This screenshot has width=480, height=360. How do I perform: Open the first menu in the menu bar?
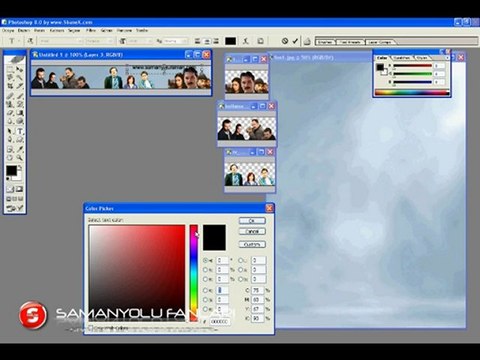pos(8,30)
